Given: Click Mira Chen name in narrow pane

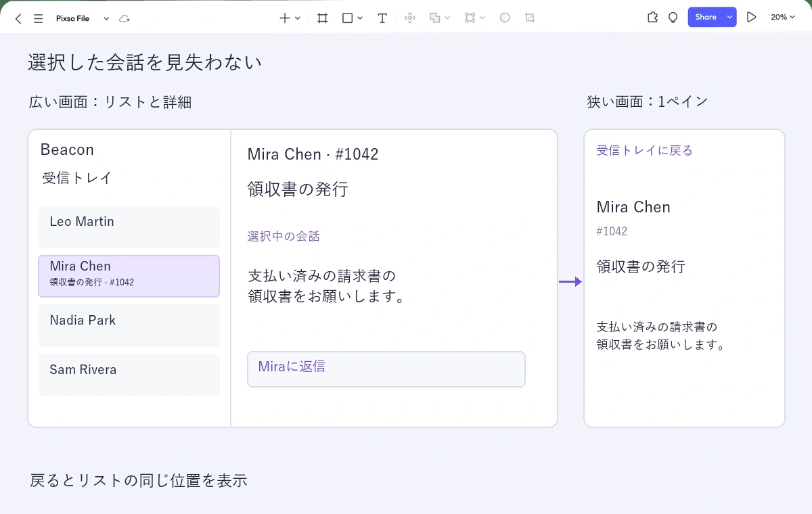Looking at the screenshot, I should tap(633, 207).
